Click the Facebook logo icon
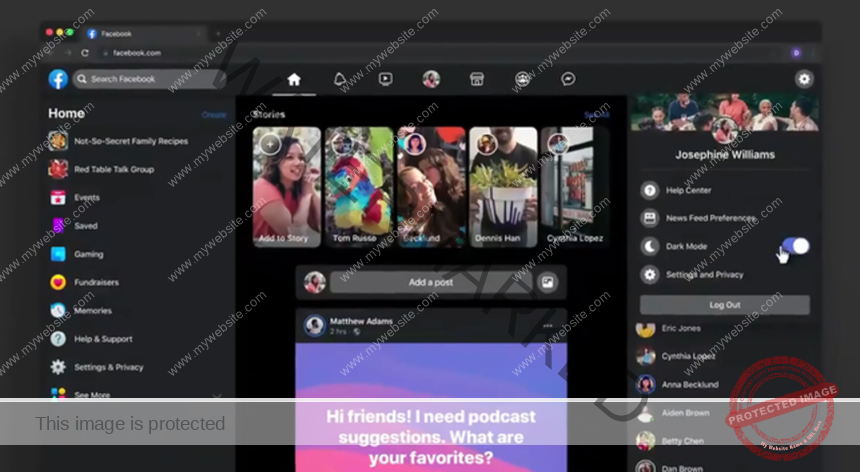 click(58, 79)
